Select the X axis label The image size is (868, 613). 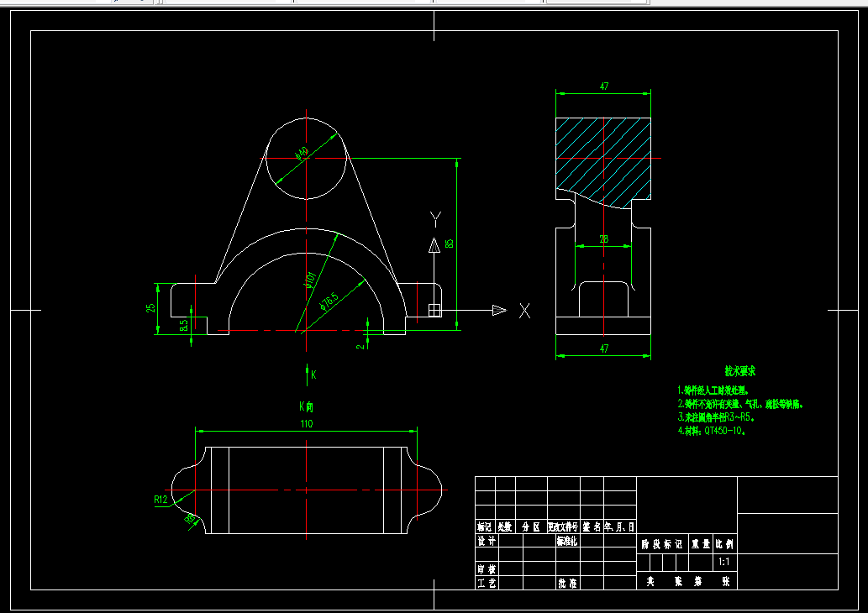pos(525,311)
